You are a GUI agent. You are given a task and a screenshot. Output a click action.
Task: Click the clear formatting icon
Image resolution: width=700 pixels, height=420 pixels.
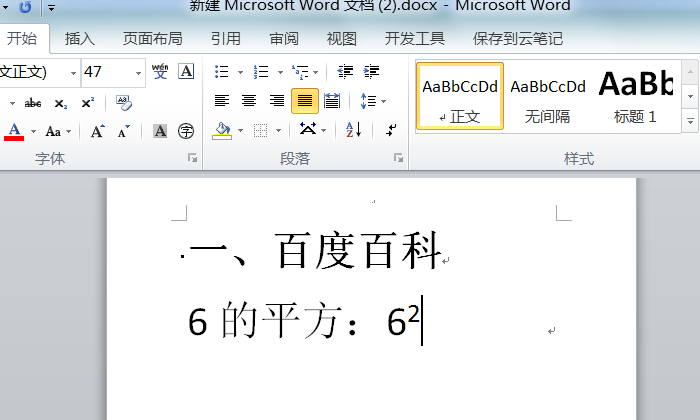pyautogui.click(x=124, y=103)
